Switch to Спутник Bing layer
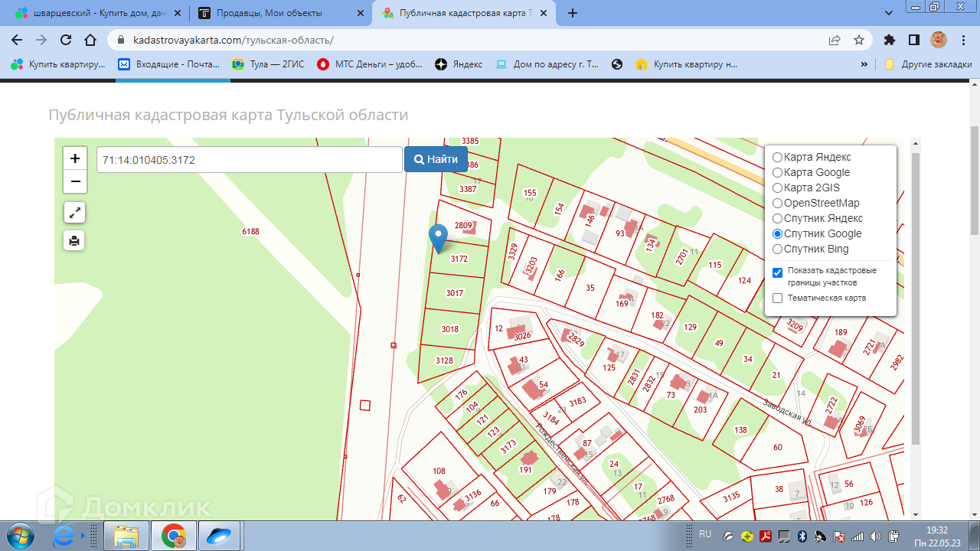Image resolution: width=980 pixels, height=551 pixels. click(x=778, y=249)
